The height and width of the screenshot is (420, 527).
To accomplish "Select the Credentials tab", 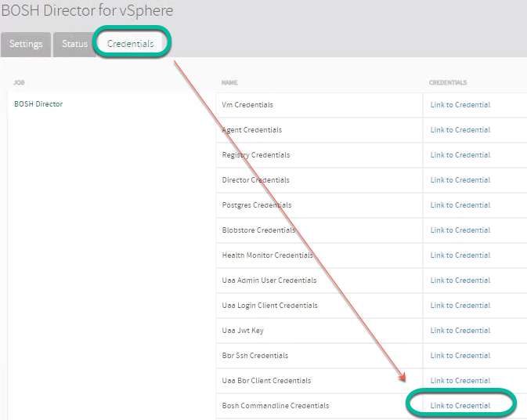I will coord(130,44).
